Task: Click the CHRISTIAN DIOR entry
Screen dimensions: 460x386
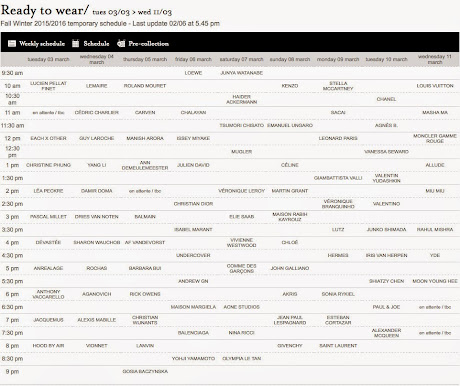Action: pyautogui.click(x=193, y=204)
